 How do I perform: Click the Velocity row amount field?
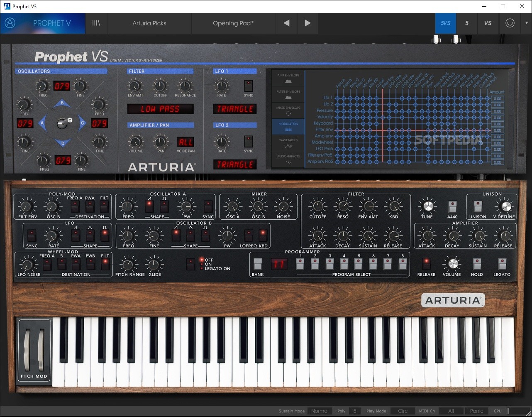pyautogui.click(x=498, y=118)
